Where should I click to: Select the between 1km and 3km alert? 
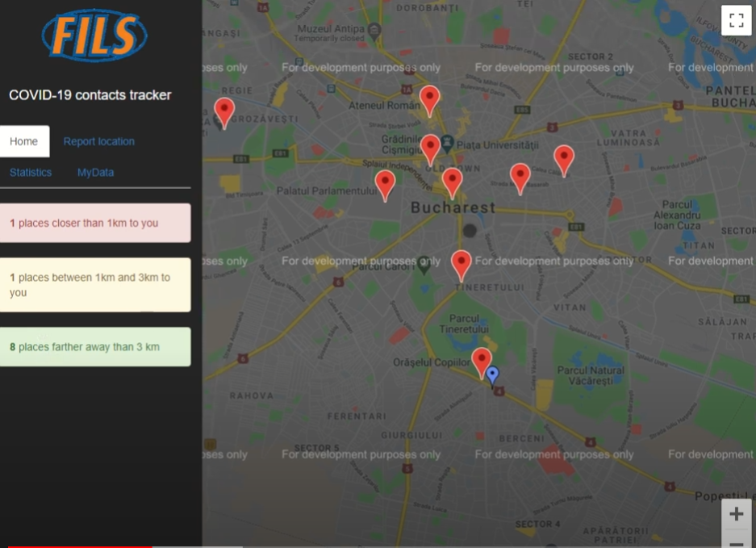click(95, 285)
